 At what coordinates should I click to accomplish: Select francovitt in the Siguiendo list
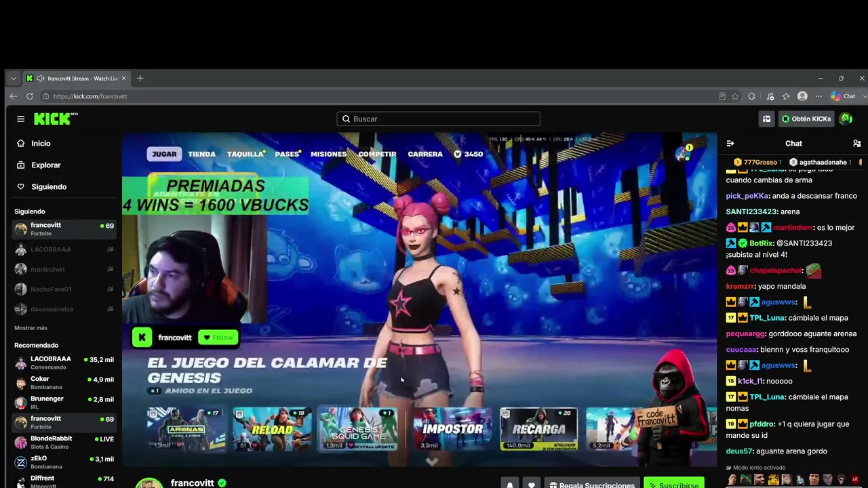point(64,229)
